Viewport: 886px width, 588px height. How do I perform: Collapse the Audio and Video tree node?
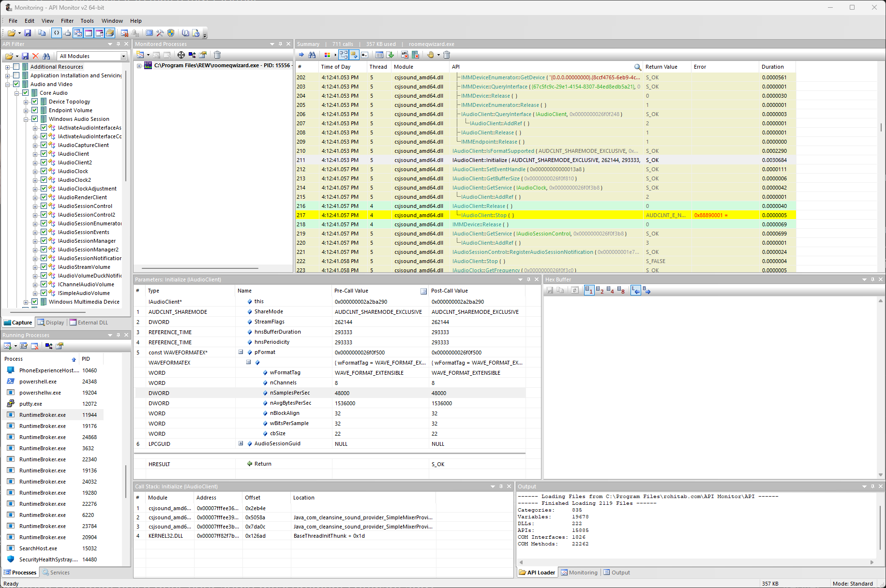(x=8, y=84)
